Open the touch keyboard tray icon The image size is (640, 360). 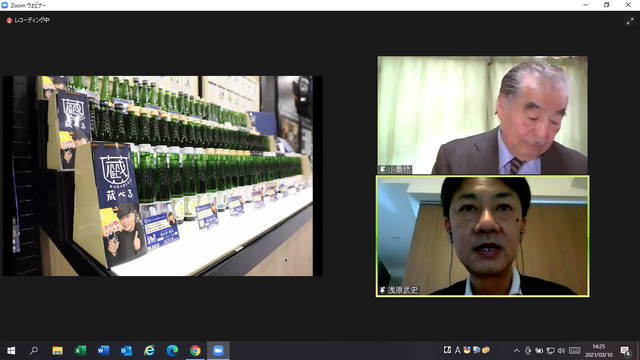(x=575, y=351)
